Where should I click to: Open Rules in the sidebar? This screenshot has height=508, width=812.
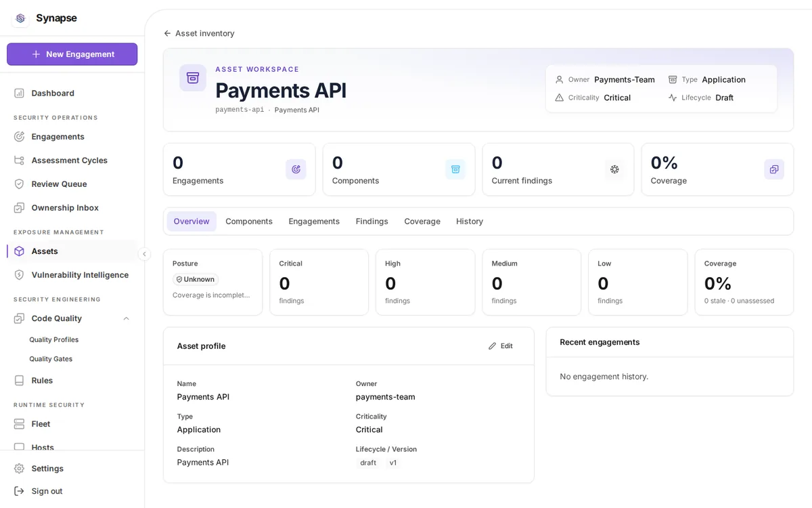[72, 380]
